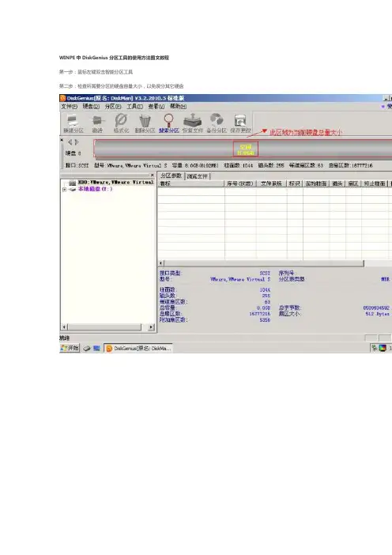Click the 分区表类型 label
The width and height of the screenshot is (392, 555).
point(292,279)
